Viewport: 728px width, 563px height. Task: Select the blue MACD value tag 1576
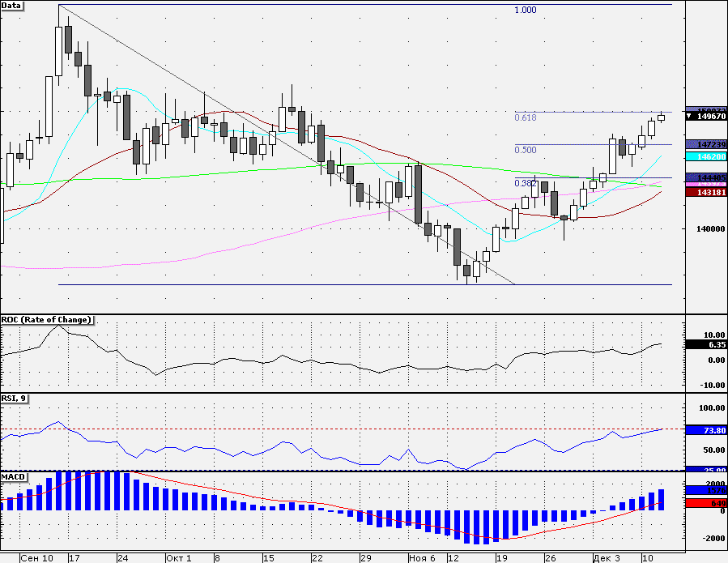pyautogui.click(x=706, y=490)
